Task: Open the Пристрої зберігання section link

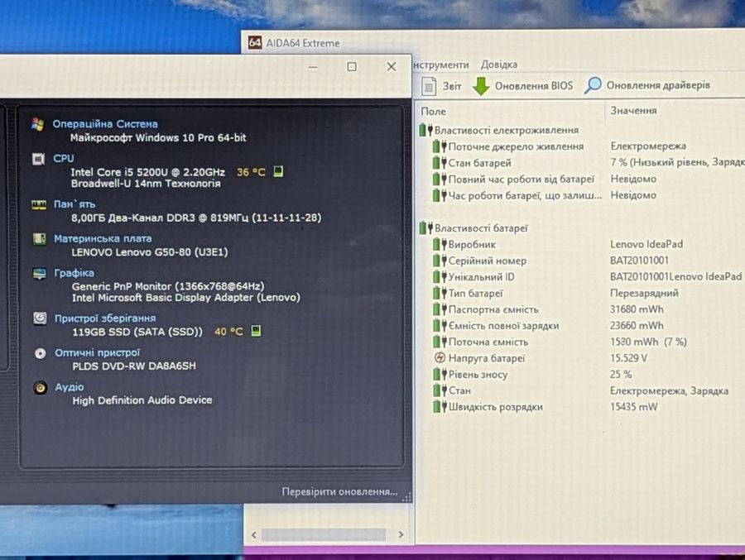Action: coord(105,318)
